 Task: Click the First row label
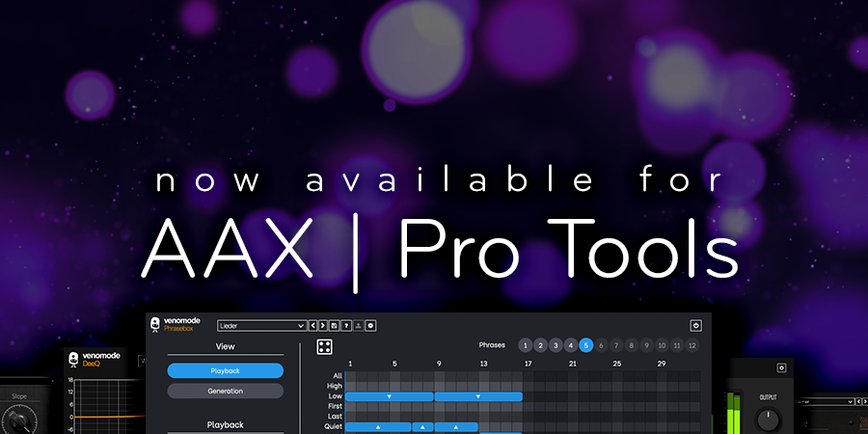[335, 406]
